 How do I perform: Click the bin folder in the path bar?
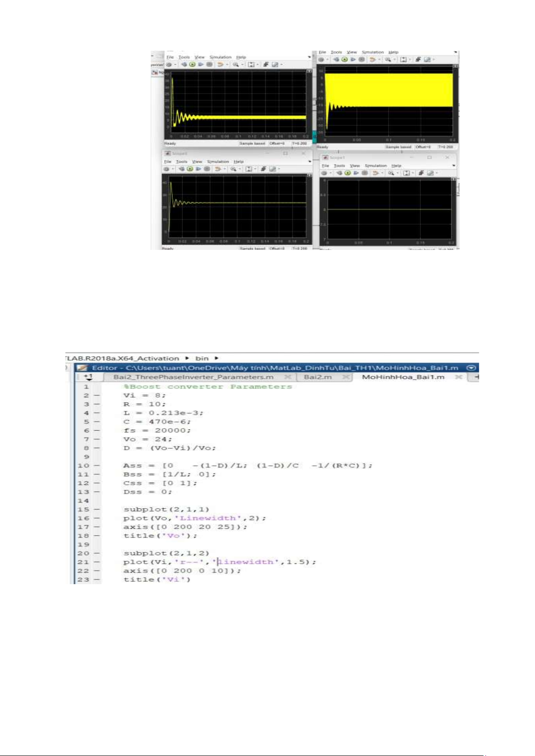pos(202,358)
